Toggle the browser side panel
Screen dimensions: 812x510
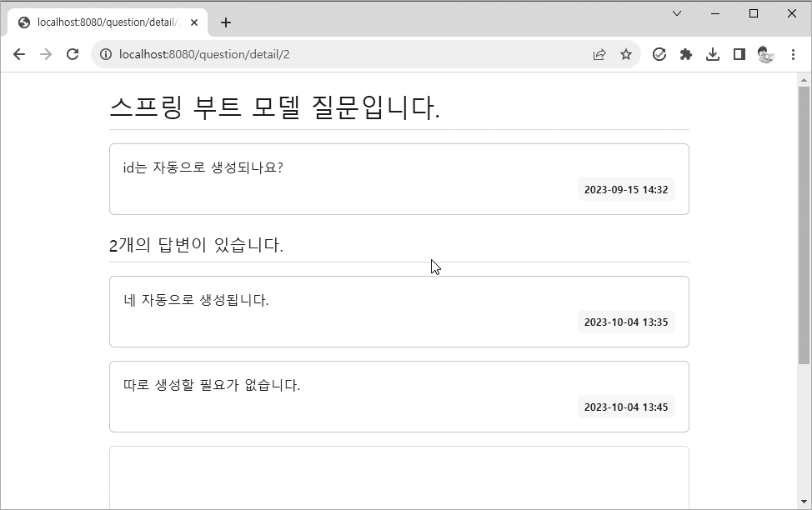(x=739, y=54)
